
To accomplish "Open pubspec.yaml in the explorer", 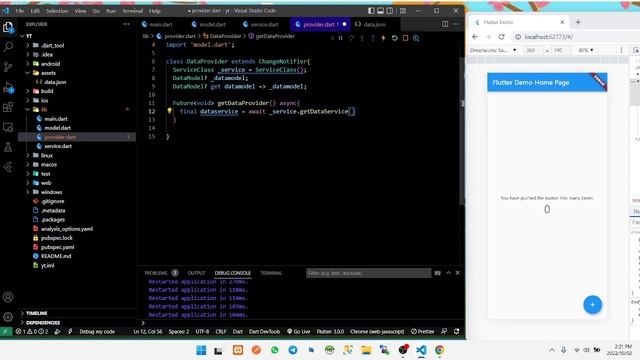I will click(x=57, y=247).
